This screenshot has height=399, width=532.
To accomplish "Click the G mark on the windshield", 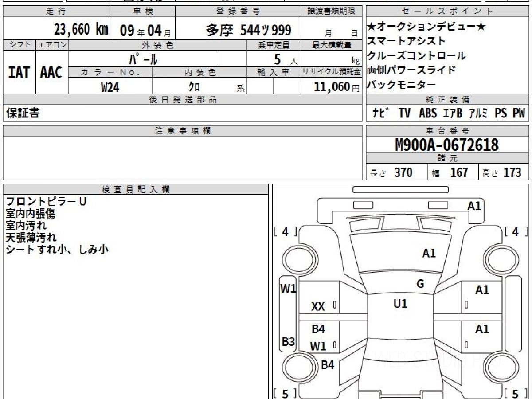I will [x=420, y=284].
